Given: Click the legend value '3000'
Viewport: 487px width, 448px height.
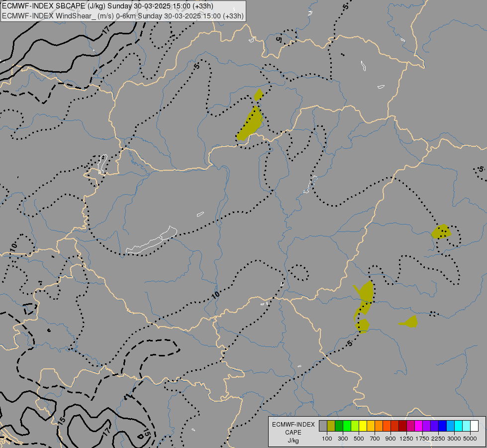Looking at the screenshot, I should tap(454, 439).
